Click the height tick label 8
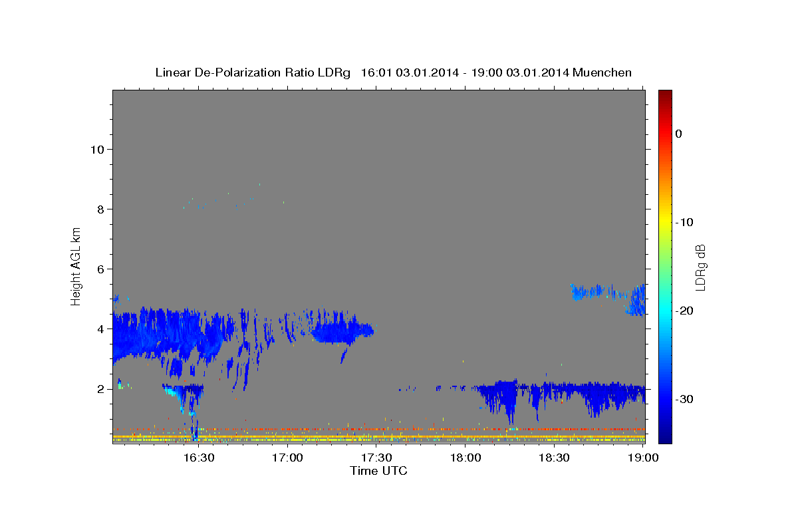 pyautogui.click(x=100, y=209)
